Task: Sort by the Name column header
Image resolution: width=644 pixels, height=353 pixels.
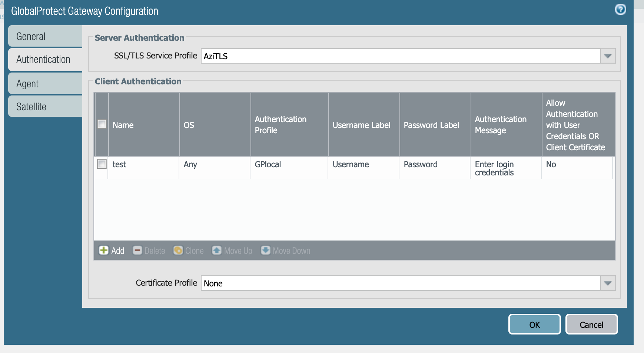Action: [123, 125]
